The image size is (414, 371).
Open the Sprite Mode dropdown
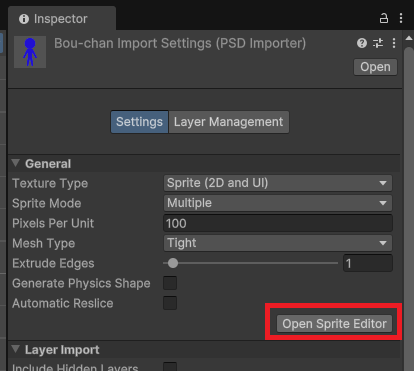coord(278,203)
